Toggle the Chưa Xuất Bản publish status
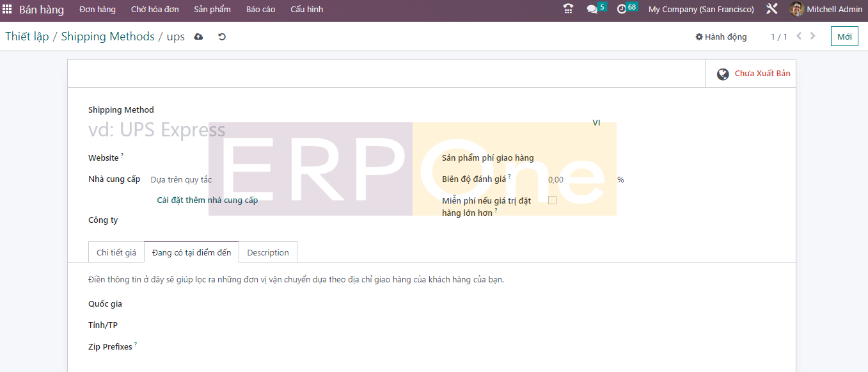The width and height of the screenshot is (868, 372). pyautogui.click(x=753, y=74)
